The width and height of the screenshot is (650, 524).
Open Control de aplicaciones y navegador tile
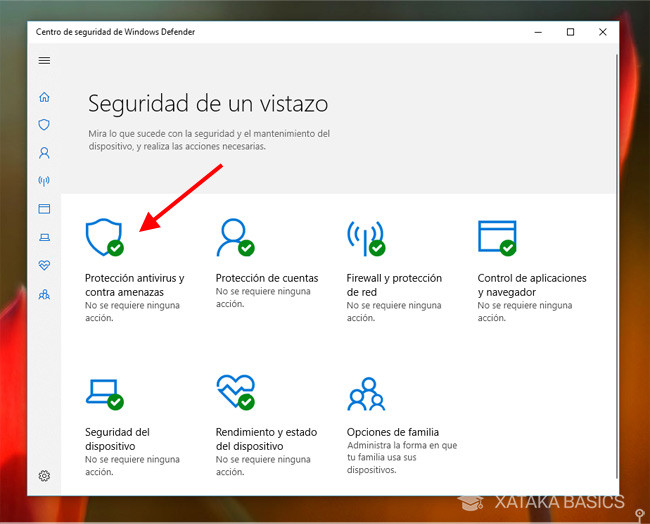click(496, 237)
